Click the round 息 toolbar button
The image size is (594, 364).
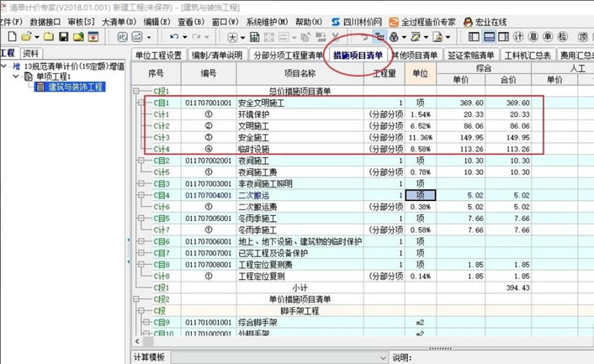(x=533, y=37)
